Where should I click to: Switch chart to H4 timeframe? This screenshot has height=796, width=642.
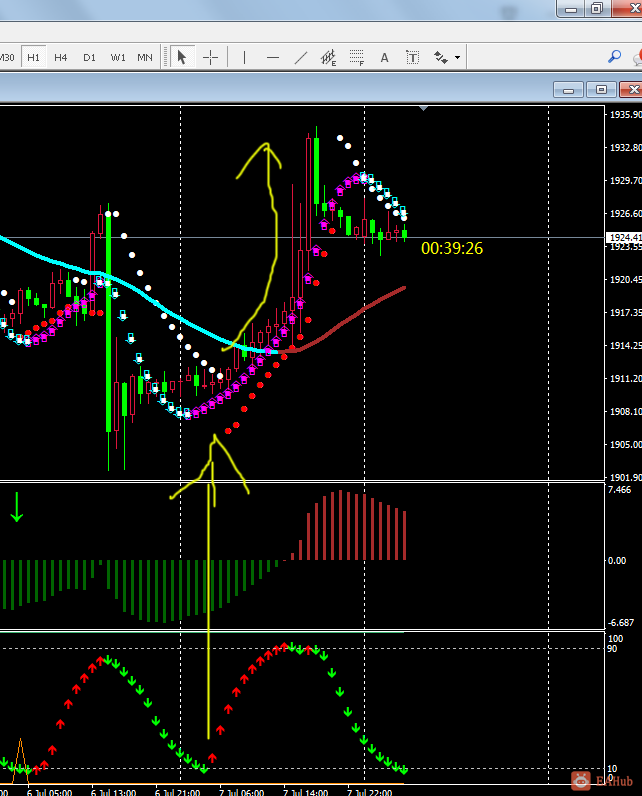pos(60,57)
